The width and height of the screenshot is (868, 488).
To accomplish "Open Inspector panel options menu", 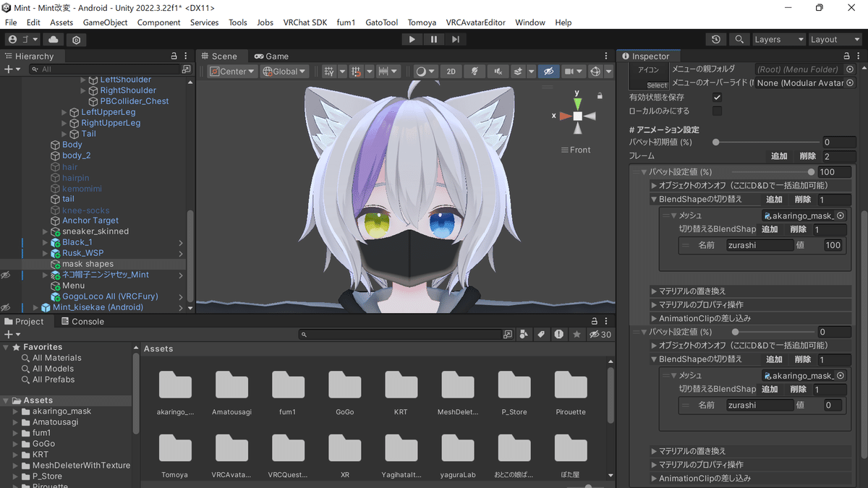I will pyautogui.click(x=857, y=56).
